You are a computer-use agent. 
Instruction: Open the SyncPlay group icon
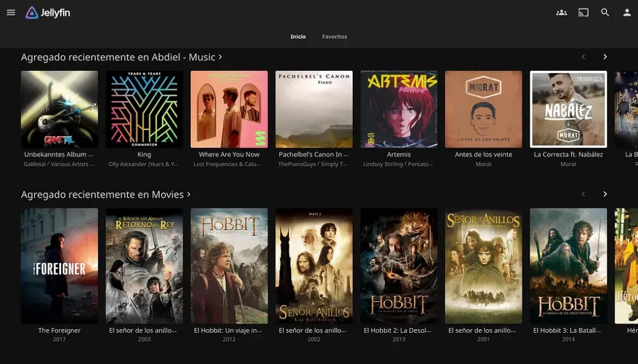[562, 12]
